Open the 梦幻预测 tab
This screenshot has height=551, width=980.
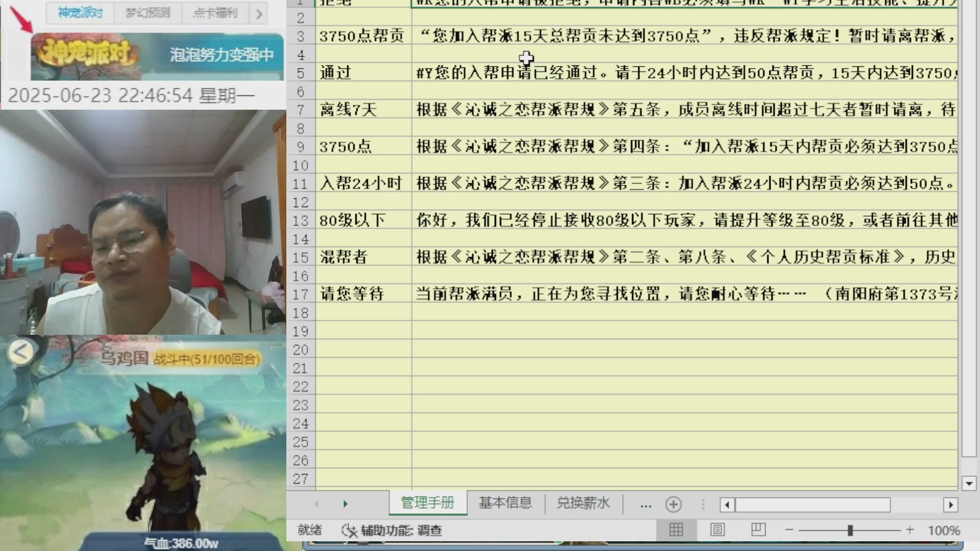point(148,13)
